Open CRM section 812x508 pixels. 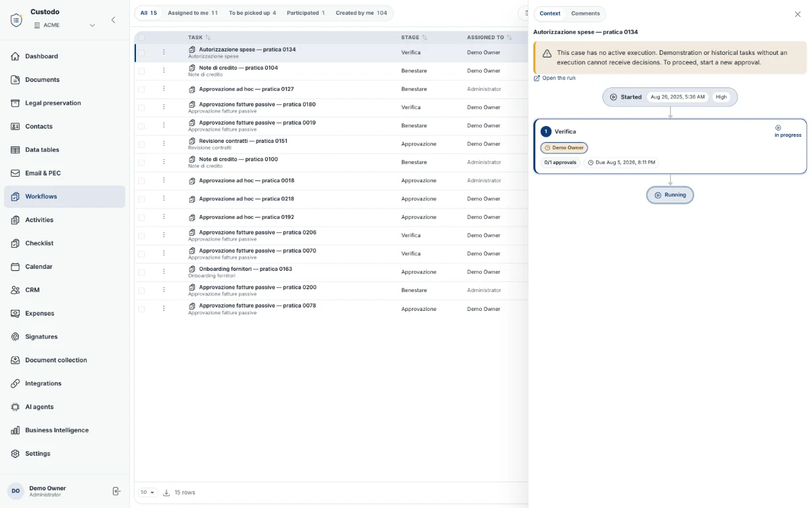(64, 290)
